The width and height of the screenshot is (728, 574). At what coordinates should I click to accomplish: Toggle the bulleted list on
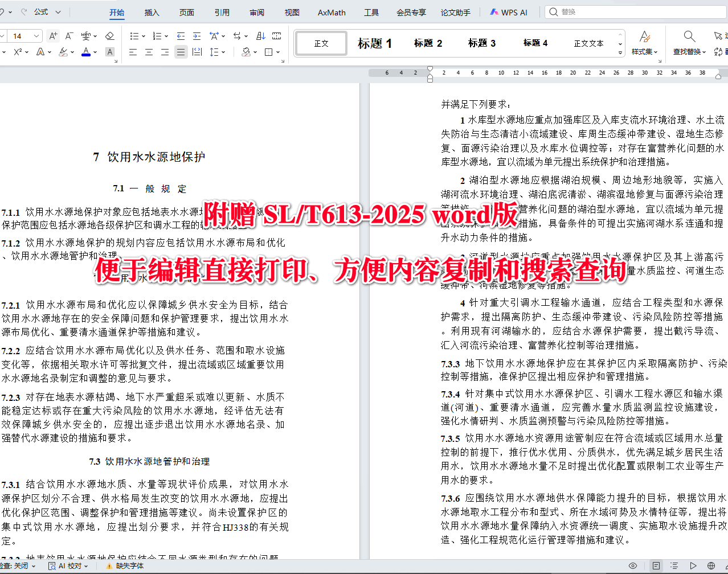tap(134, 35)
